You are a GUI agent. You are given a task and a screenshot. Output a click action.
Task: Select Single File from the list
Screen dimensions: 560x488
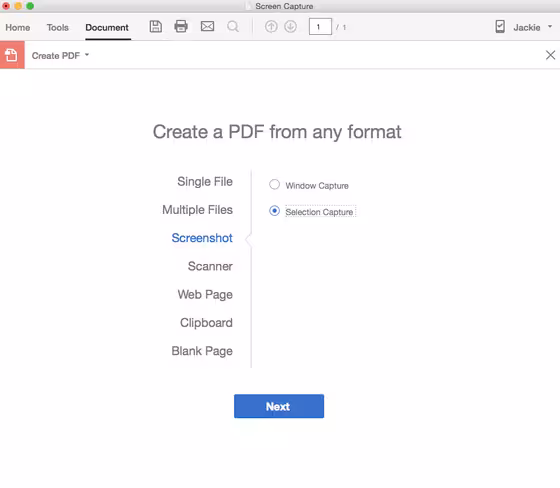coord(205,181)
